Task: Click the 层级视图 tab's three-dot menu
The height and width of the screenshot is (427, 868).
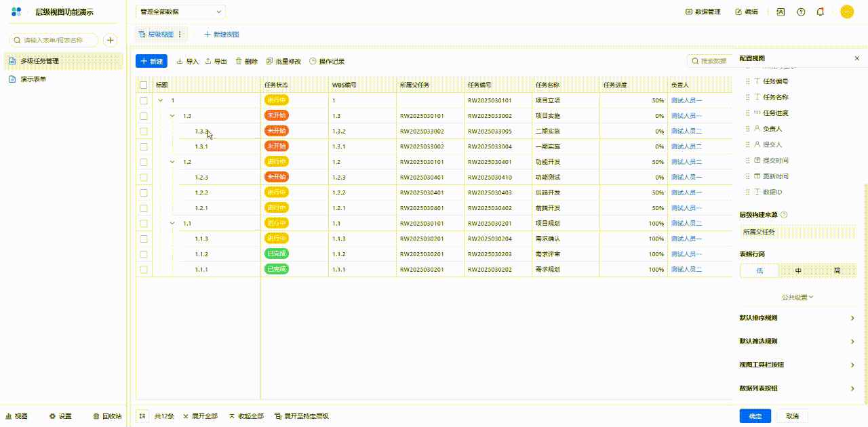Action: (180, 35)
